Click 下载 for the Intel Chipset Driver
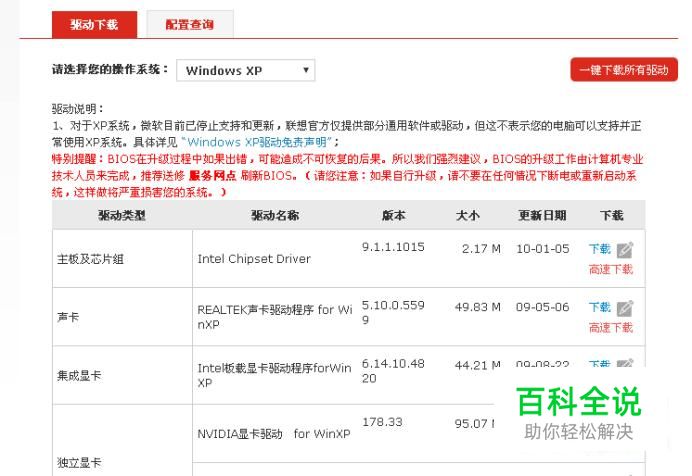 600,249
